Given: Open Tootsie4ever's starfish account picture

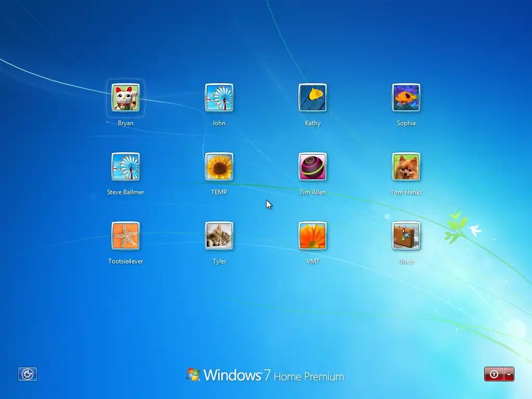Looking at the screenshot, I should (x=126, y=236).
